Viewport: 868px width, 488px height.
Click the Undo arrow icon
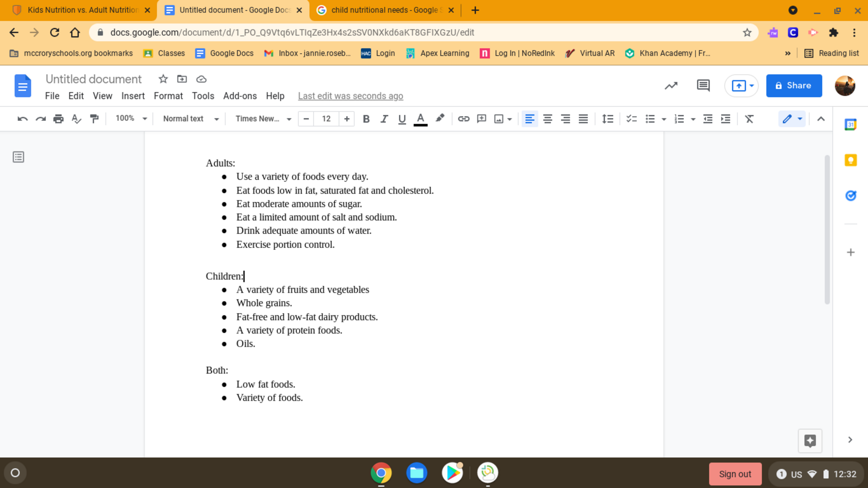coord(22,119)
